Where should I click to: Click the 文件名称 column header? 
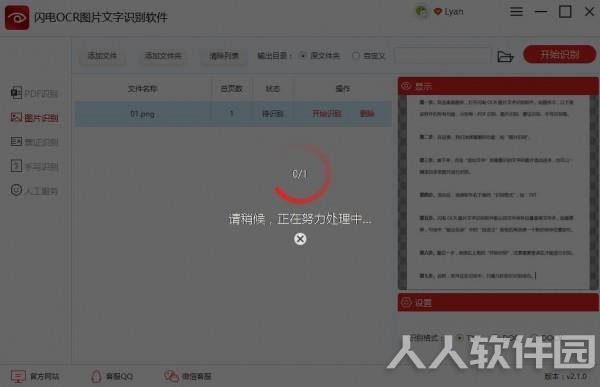coord(142,89)
